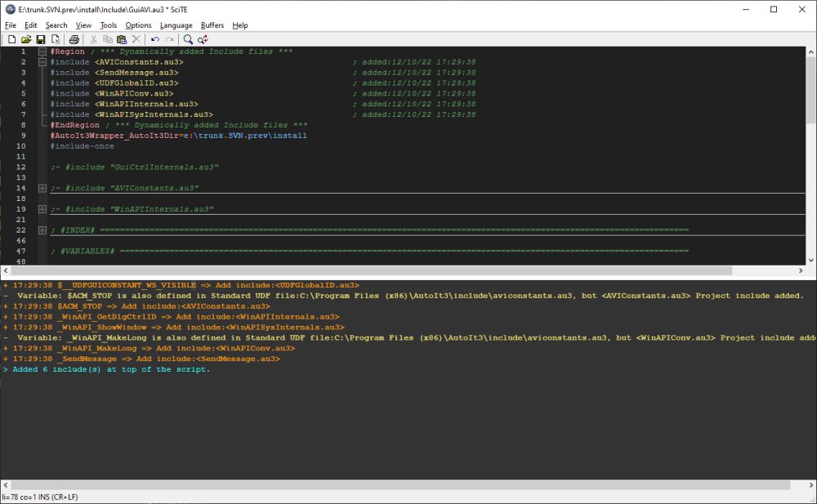Viewport: 817px width, 504px height.
Task: Click the '#include <WinAPISysInternals.au3>' line
Action: coord(132,114)
